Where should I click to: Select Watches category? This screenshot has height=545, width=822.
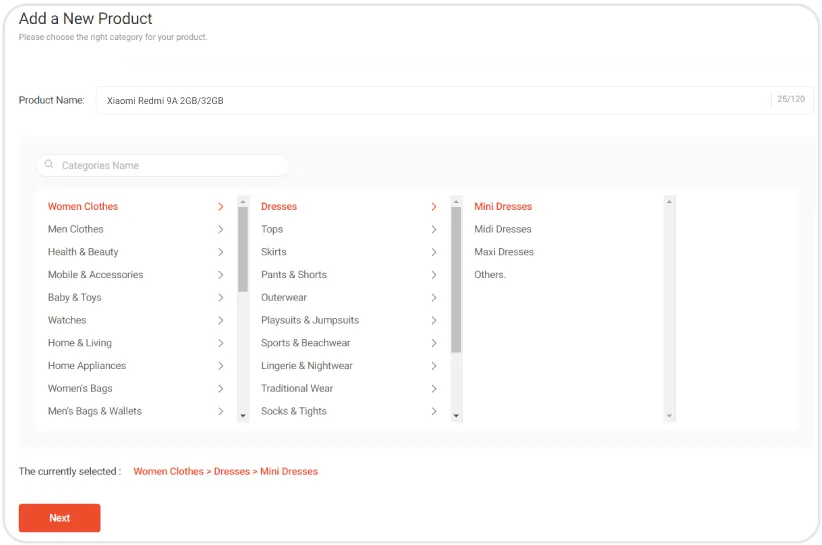coord(67,320)
